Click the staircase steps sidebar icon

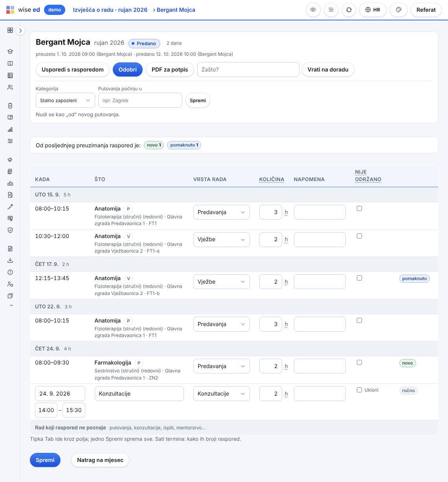click(x=10, y=207)
